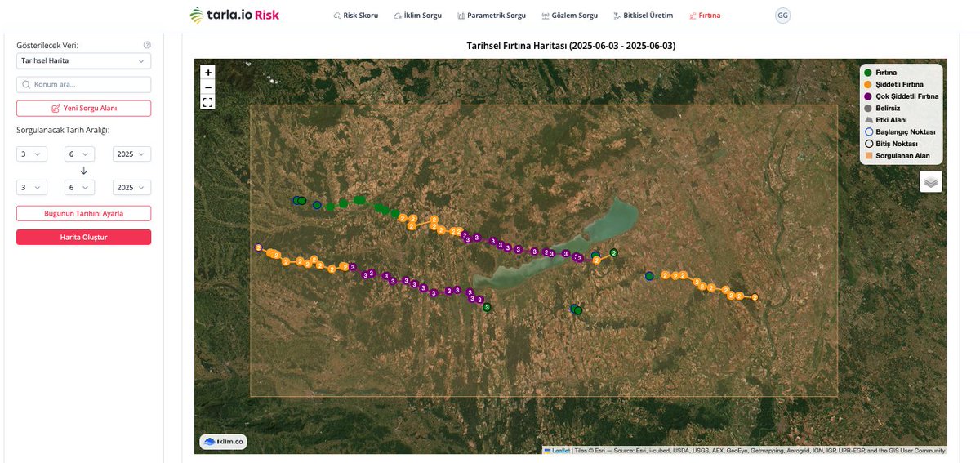Click the Harita Oluştur button

(x=83, y=237)
